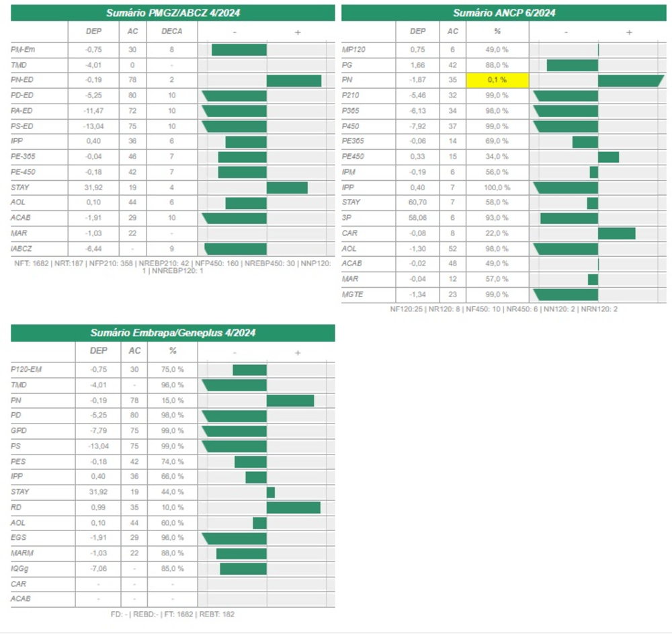Select the PE450 row in ANCP summary
This screenshot has height=636, width=672.
tap(503, 157)
